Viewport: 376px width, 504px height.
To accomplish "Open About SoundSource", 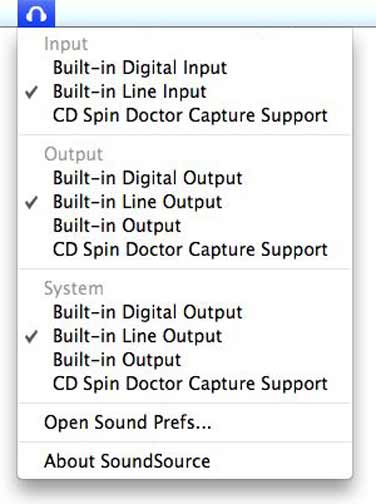I will pos(185,461).
